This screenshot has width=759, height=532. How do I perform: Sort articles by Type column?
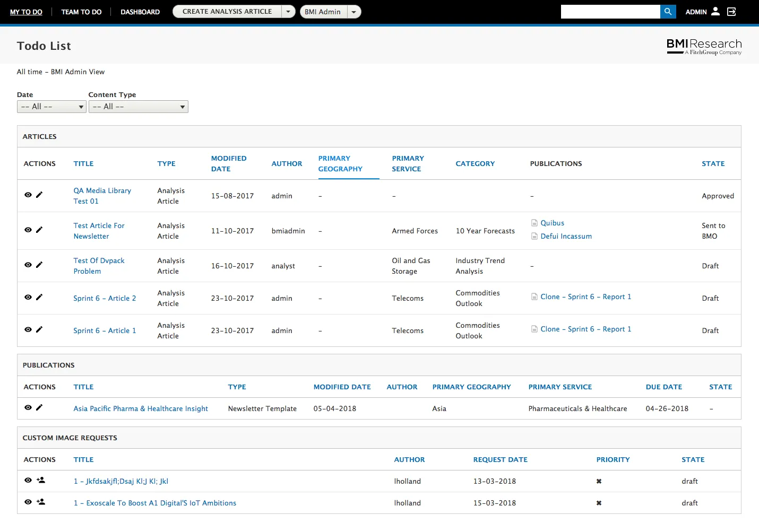click(x=166, y=164)
